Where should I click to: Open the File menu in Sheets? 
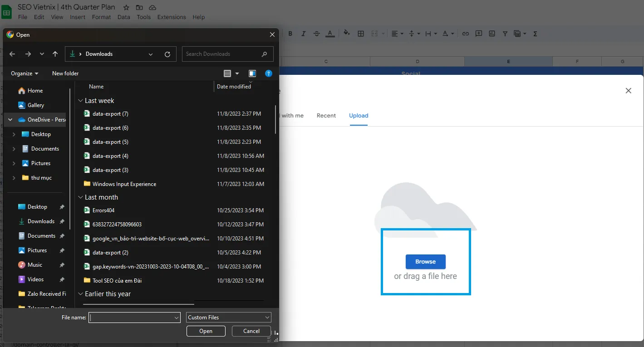pyautogui.click(x=23, y=17)
